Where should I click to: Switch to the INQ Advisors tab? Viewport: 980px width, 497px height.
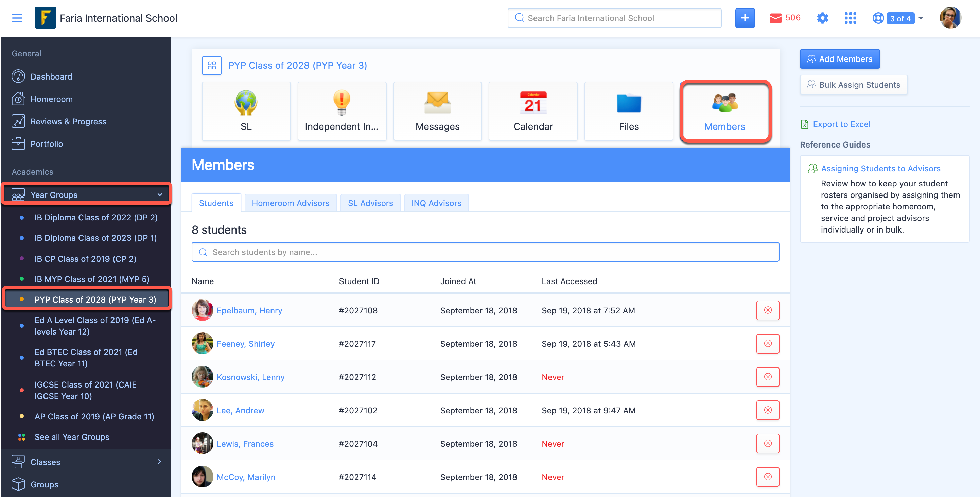[436, 203]
